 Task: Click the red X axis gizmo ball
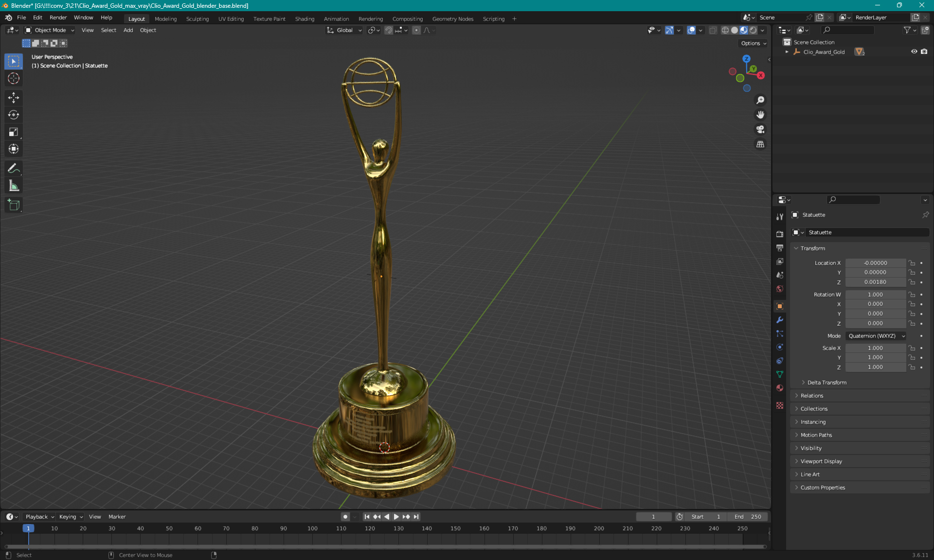tap(760, 75)
